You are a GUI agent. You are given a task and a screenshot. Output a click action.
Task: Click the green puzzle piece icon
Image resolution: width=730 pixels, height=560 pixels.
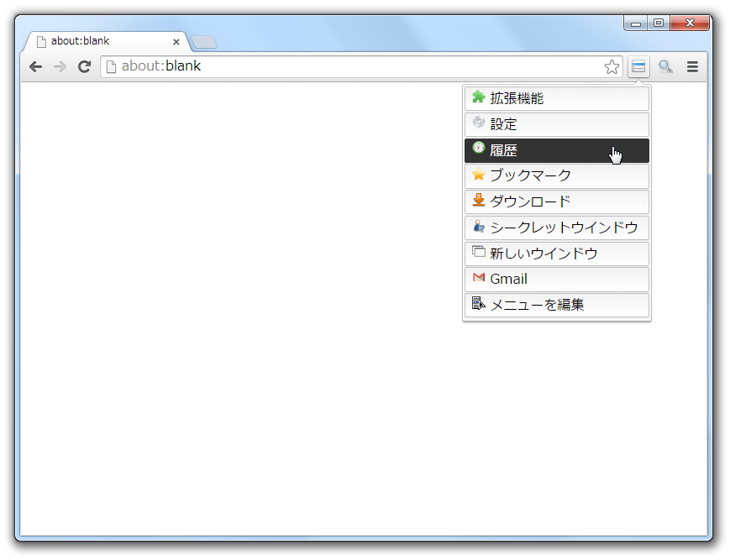coord(478,97)
